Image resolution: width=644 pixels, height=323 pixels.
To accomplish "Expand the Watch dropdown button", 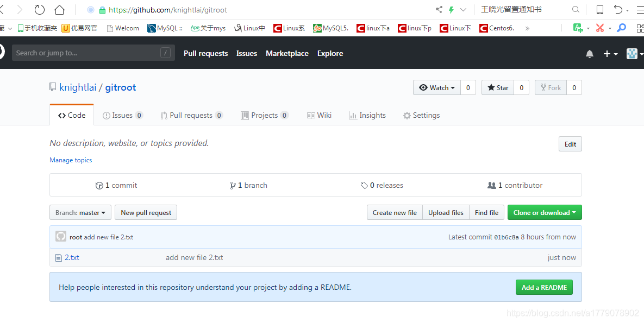I will [x=437, y=87].
